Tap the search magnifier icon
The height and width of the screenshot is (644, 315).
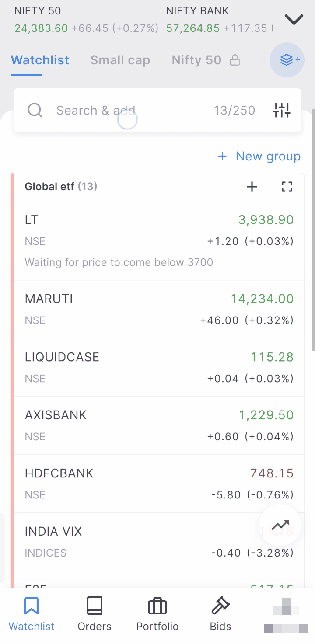click(x=35, y=110)
